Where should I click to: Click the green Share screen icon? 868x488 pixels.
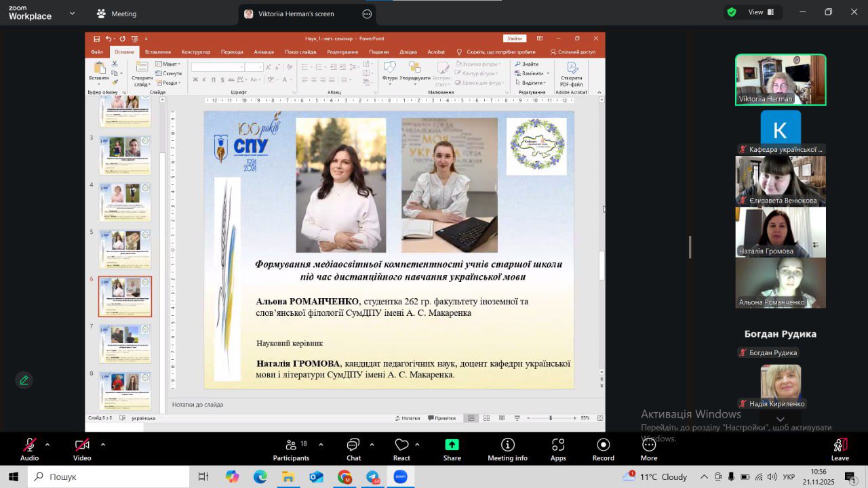tap(452, 449)
